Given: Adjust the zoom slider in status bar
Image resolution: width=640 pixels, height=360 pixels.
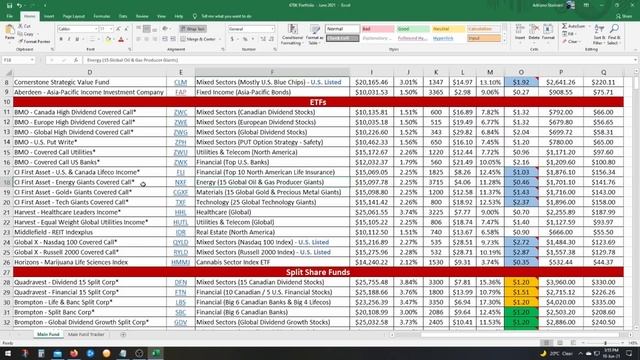Looking at the screenshot, I should tap(605, 343).
